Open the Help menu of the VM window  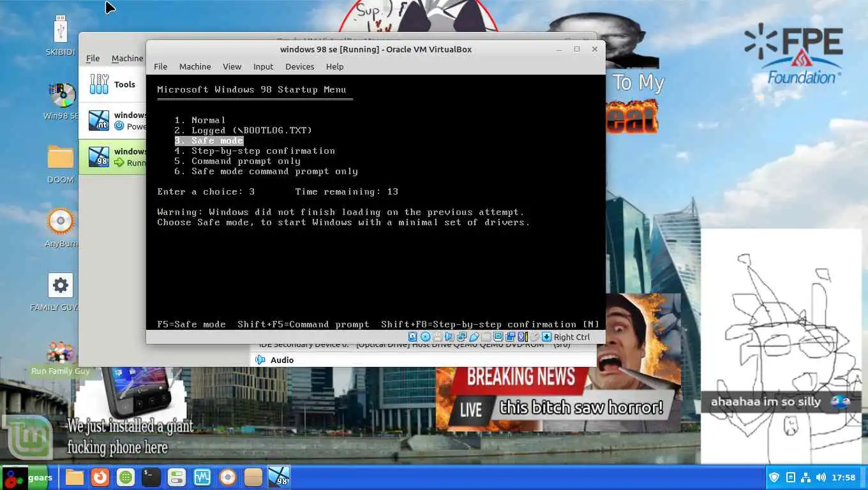pyautogui.click(x=334, y=66)
